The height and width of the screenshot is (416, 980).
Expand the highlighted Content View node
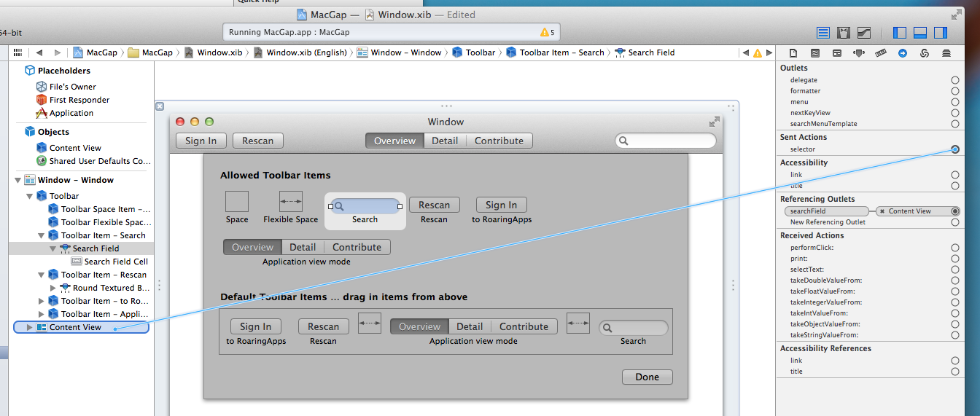(x=29, y=327)
